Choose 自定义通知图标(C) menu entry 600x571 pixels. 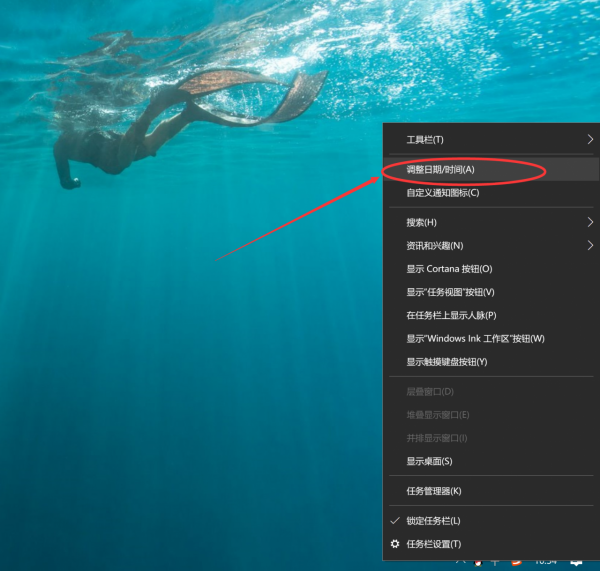[x=491, y=193]
